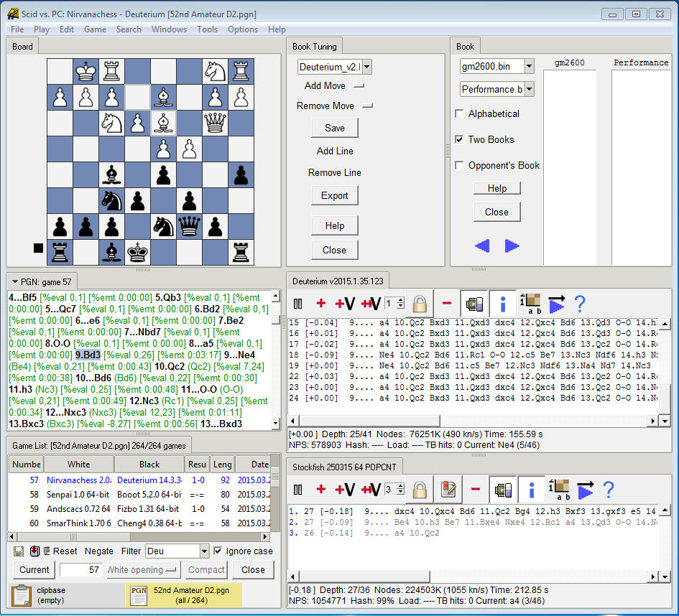This screenshot has height=616, width=679.
Task: Add Deuterium variation with +V icon
Action: click(x=345, y=304)
